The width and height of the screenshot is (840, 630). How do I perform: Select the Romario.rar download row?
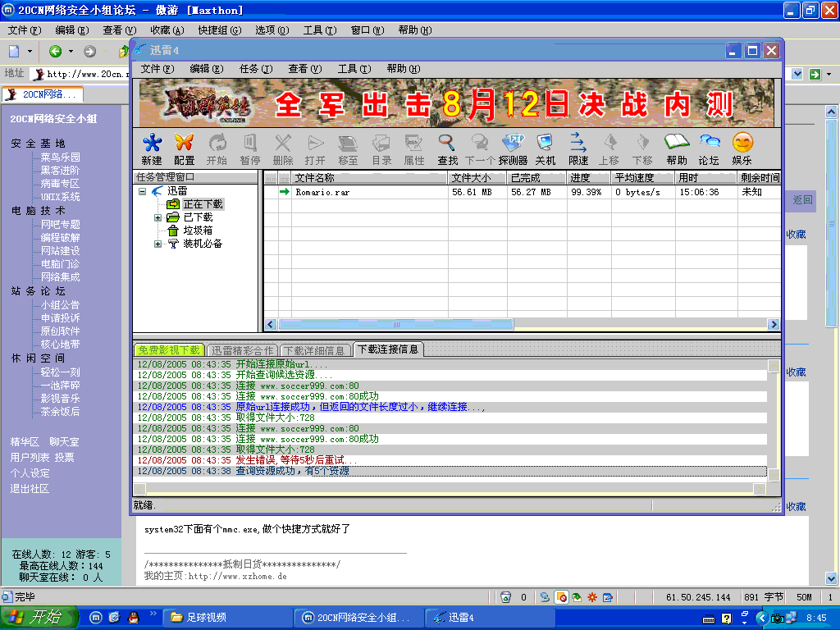coord(523,192)
